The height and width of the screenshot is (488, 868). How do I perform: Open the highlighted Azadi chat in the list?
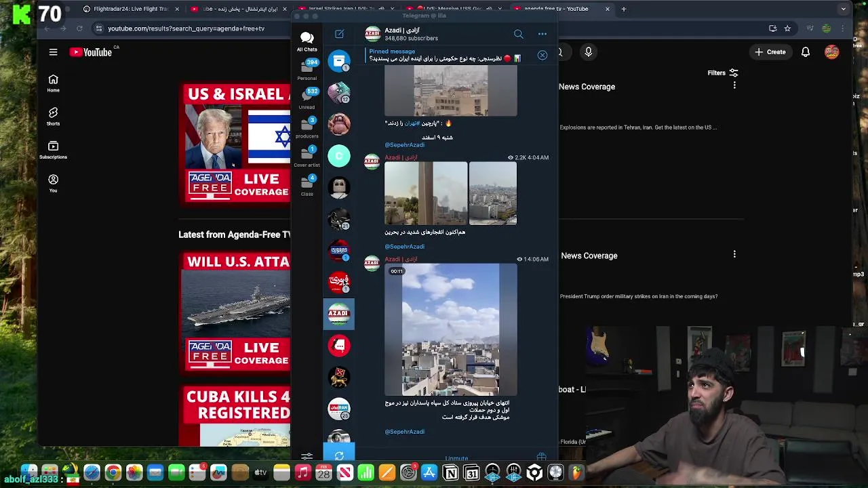click(x=339, y=314)
